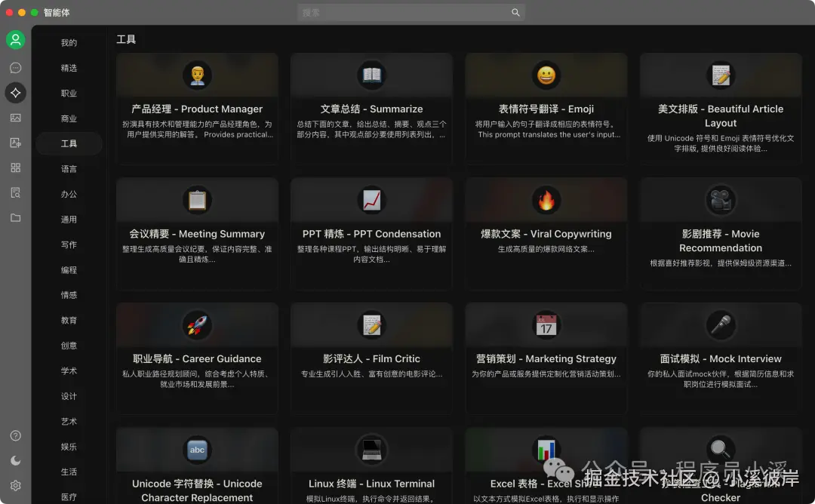Open the apps grid sidebar icon
The width and height of the screenshot is (815, 504).
15,167
